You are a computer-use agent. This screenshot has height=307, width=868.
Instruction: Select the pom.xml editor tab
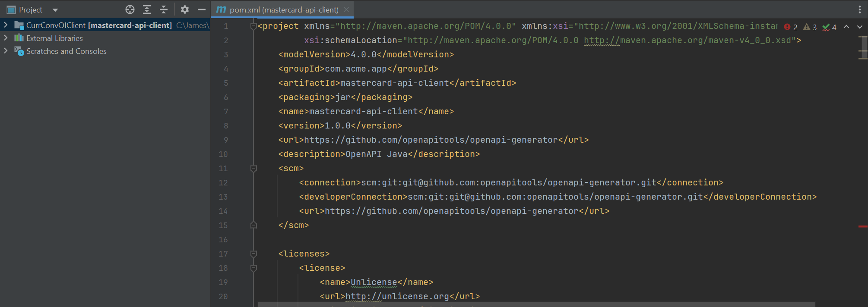pos(283,9)
